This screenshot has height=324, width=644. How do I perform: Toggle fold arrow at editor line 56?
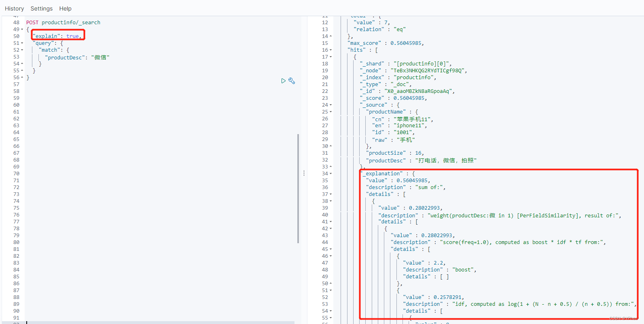coord(22,78)
